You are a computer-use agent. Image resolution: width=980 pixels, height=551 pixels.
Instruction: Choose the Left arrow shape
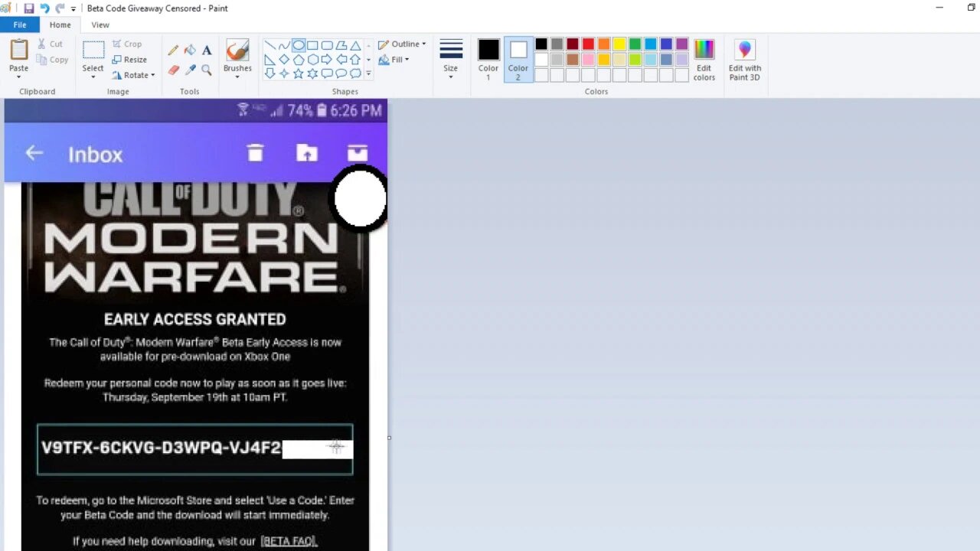pos(341,60)
